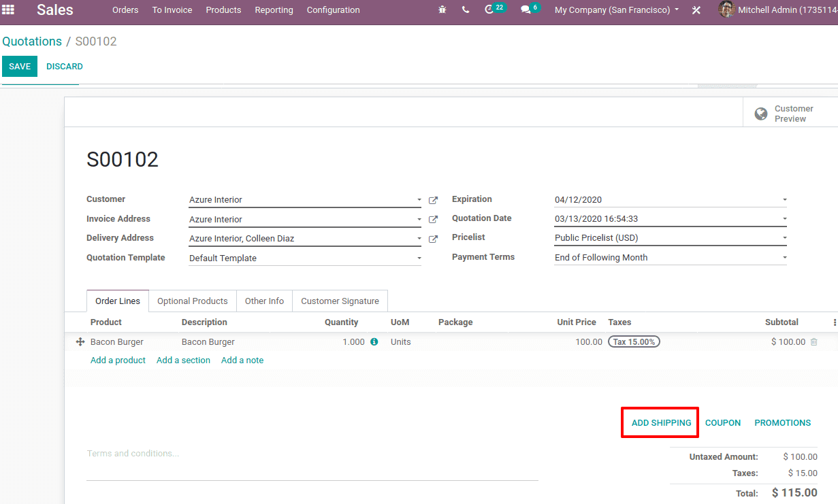
Task: Expand the Pricelist dropdown
Action: pyautogui.click(x=784, y=238)
